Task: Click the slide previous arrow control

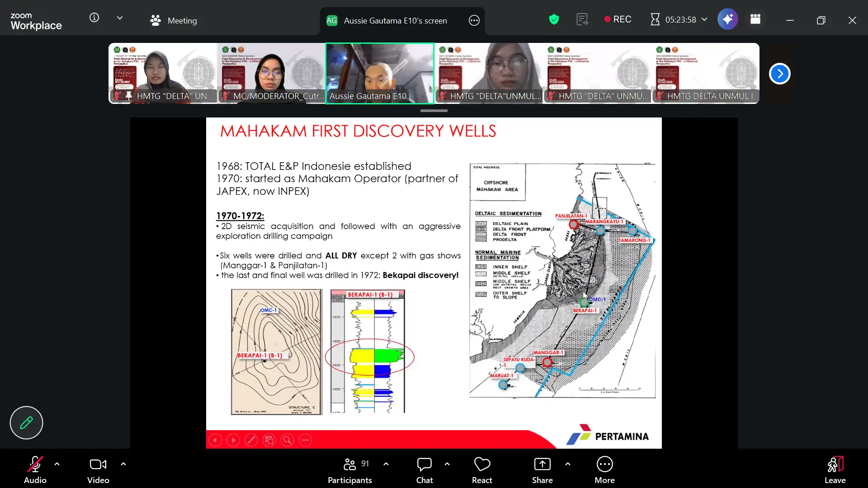Action: [x=215, y=440]
